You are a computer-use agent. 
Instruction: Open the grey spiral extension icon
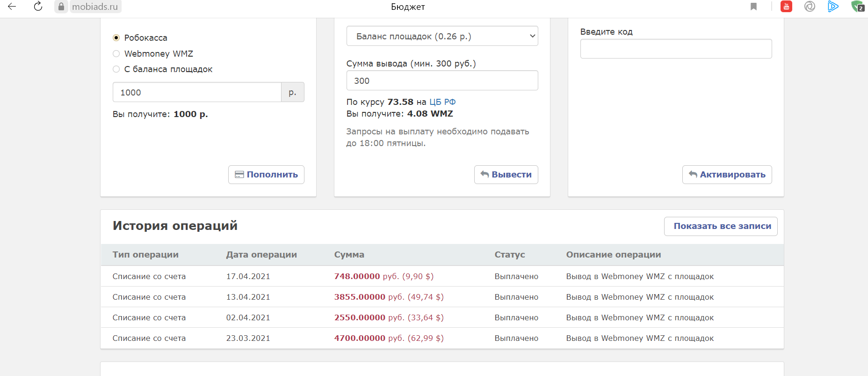[x=810, y=7]
